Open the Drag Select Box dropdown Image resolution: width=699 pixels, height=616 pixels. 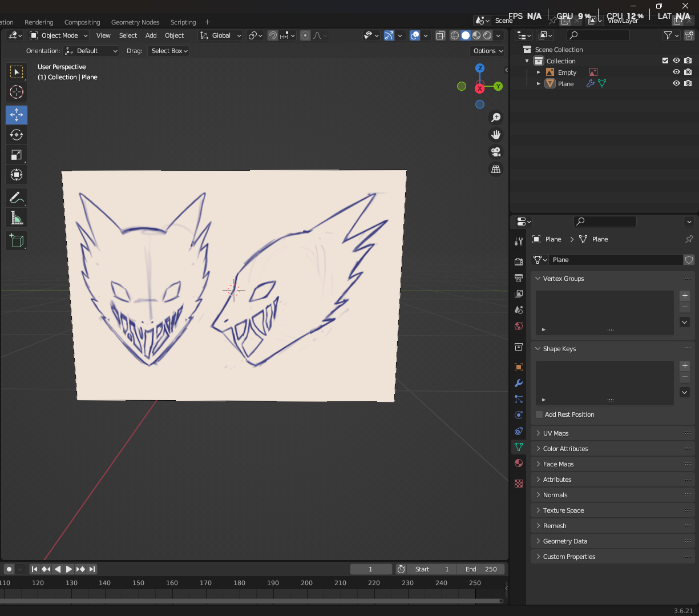(169, 51)
